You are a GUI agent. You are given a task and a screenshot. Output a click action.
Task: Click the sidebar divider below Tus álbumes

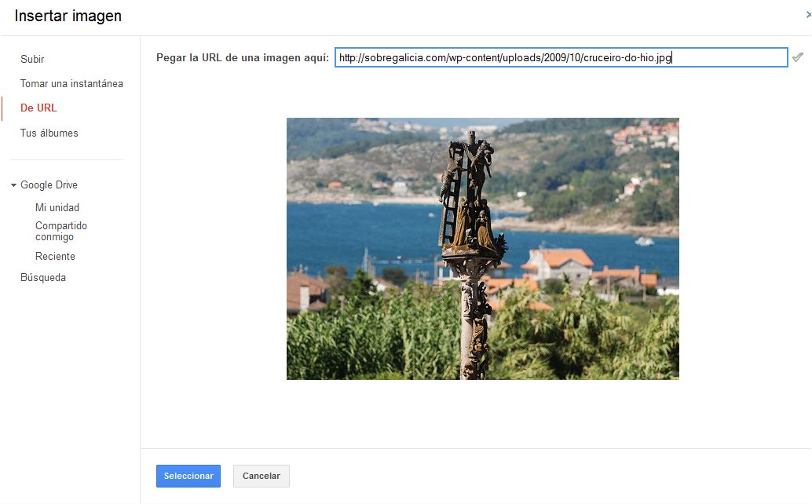click(x=67, y=159)
